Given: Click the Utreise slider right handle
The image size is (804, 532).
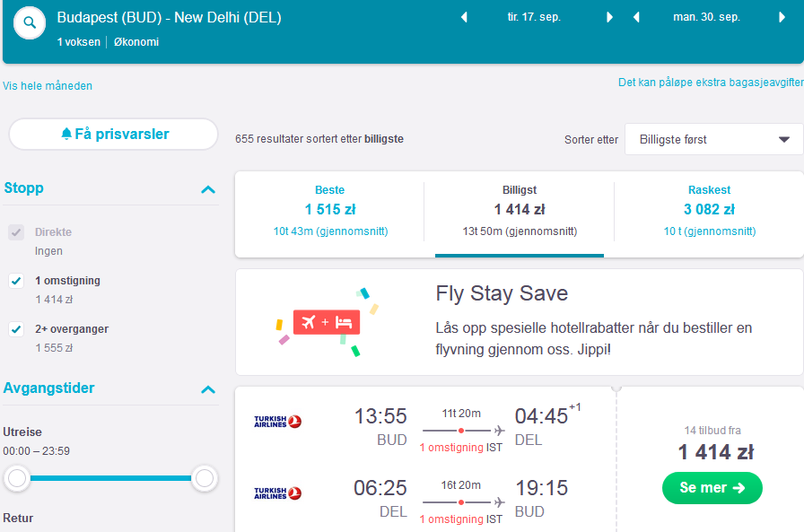Looking at the screenshot, I should (x=205, y=478).
